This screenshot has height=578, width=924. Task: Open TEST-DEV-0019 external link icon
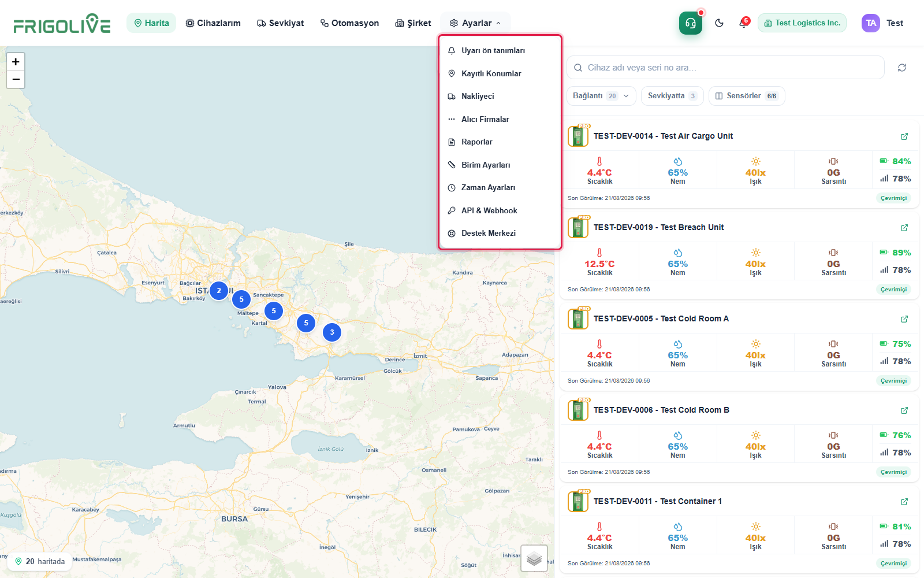[x=904, y=228]
